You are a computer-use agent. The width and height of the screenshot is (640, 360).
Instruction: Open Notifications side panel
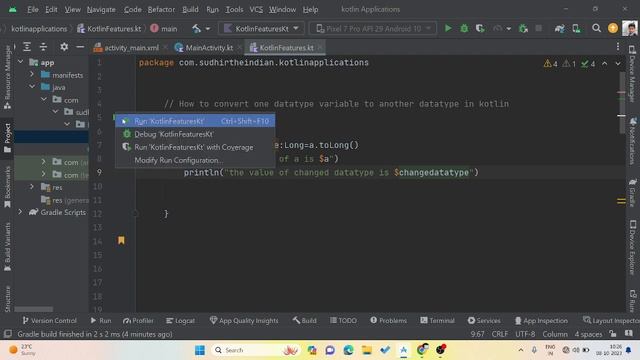632,140
